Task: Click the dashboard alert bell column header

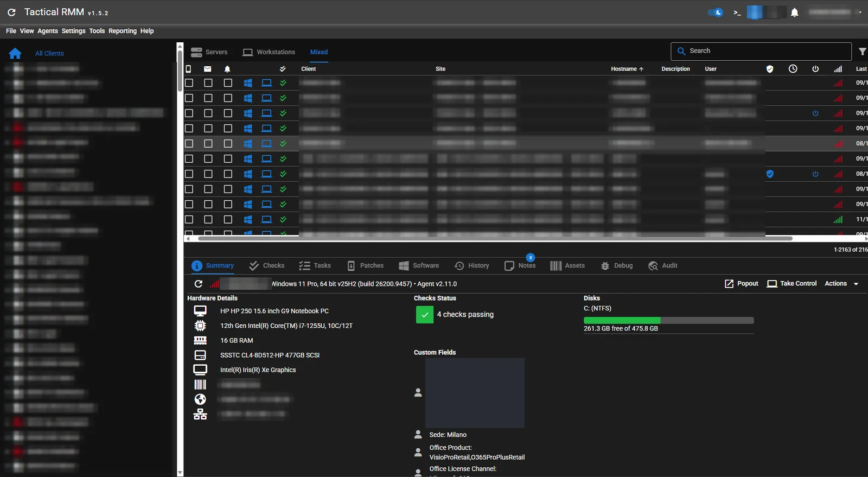Action: 227,69
